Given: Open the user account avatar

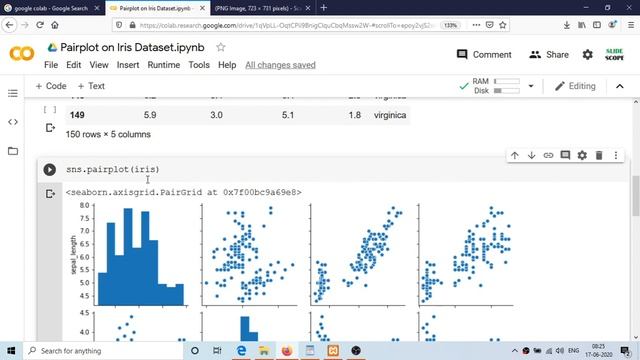Looking at the screenshot, I should (x=614, y=54).
